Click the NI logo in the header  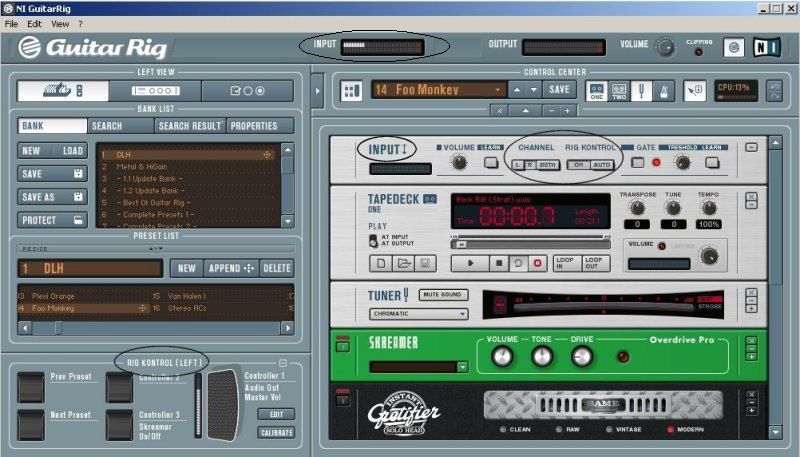tap(766, 47)
